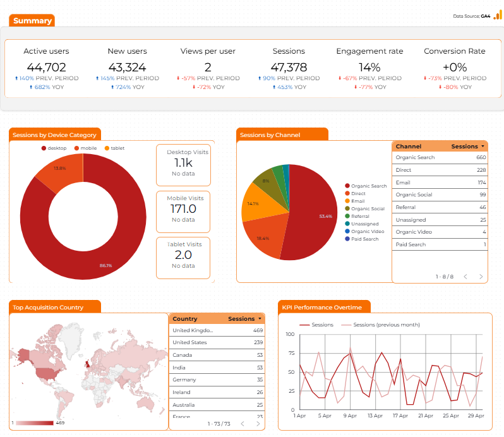
Task: Go to previous page of Channel table
Action: pyautogui.click(x=465, y=277)
